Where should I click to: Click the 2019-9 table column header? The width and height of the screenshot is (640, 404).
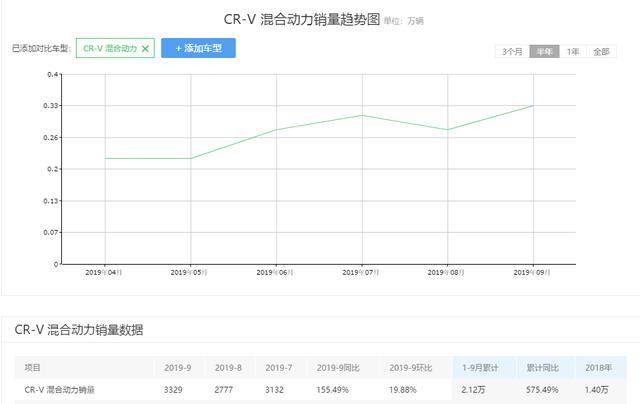pyautogui.click(x=178, y=368)
